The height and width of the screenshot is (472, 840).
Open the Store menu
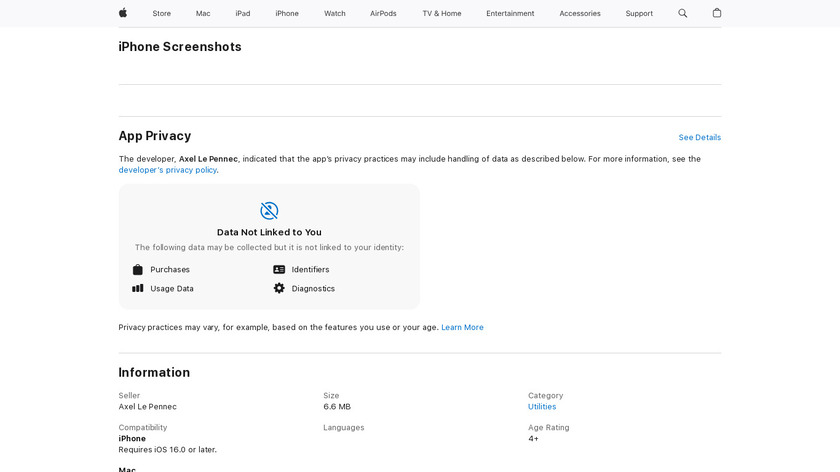162,13
